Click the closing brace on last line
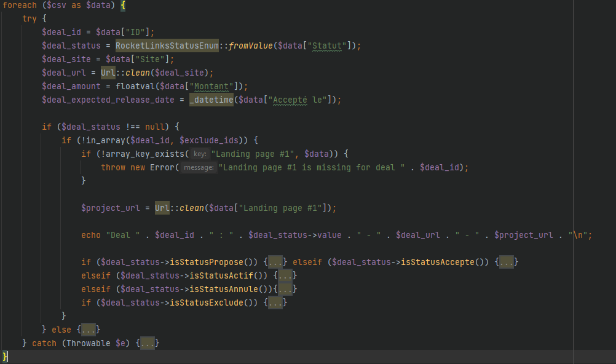Screen dimensions: 616x364 coord(5,357)
